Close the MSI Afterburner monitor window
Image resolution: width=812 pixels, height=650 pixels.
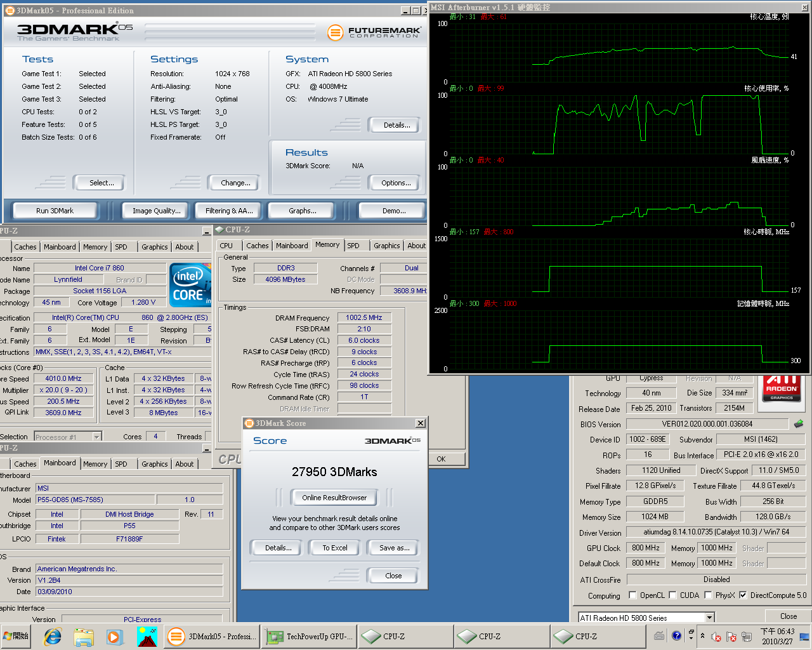pyautogui.click(x=805, y=8)
